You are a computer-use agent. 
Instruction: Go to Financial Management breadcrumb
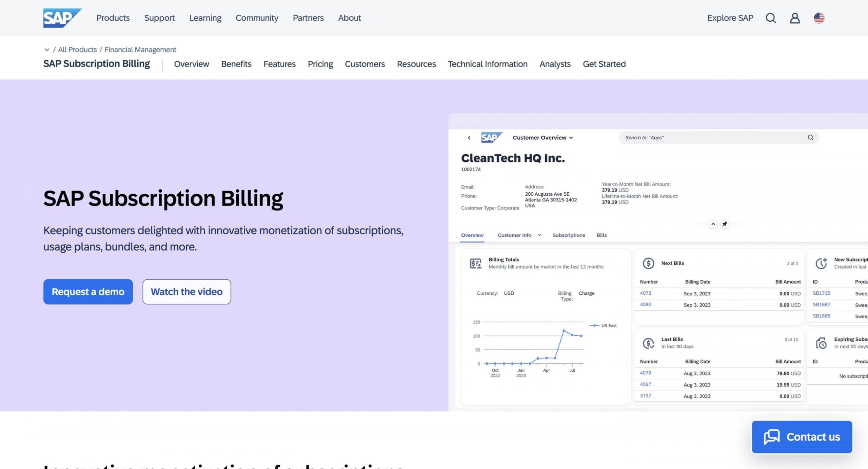[140, 50]
